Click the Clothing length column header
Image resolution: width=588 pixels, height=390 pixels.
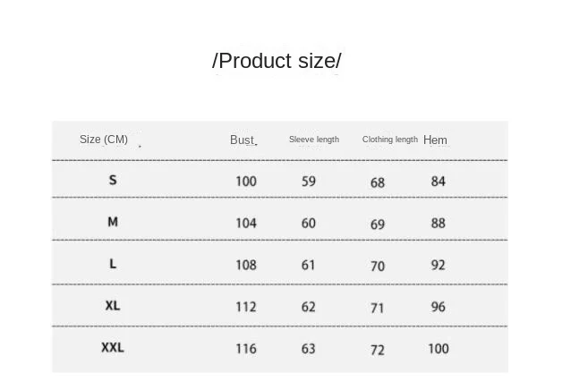coord(389,140)
